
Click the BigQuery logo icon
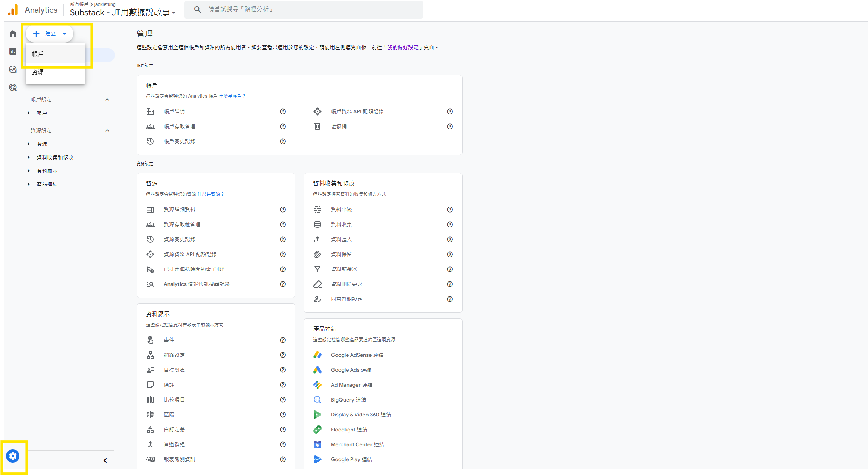317,400
